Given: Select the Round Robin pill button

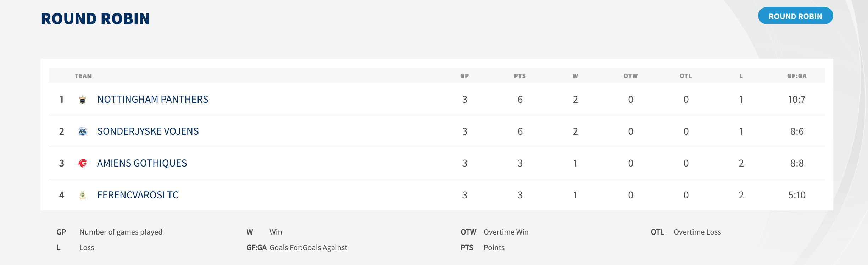Looking at the screenshot, I should coord(795,16).
